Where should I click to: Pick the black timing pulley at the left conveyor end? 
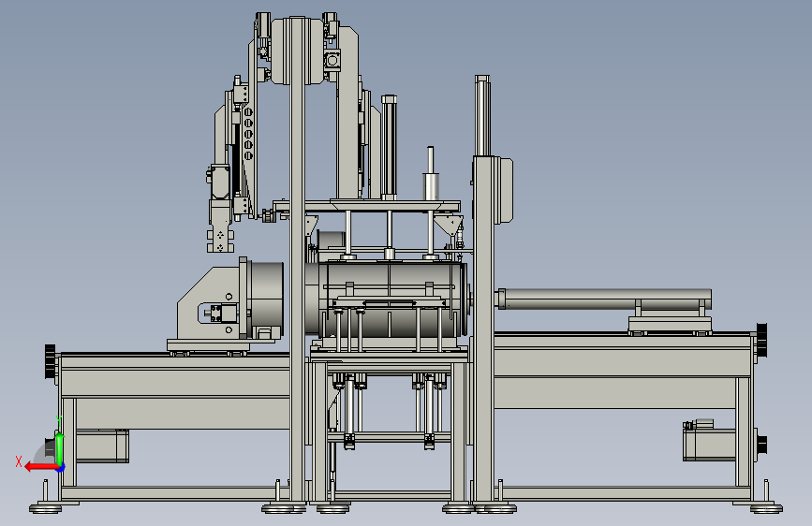[x=51, y=361]
